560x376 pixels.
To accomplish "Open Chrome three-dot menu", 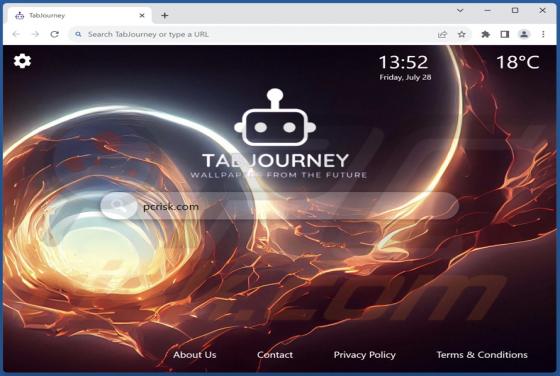I will (x=543, y=34).
